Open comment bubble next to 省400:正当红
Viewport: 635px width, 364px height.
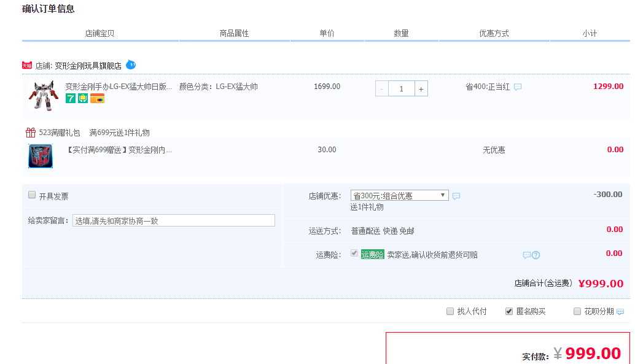[x=518, y=87]
